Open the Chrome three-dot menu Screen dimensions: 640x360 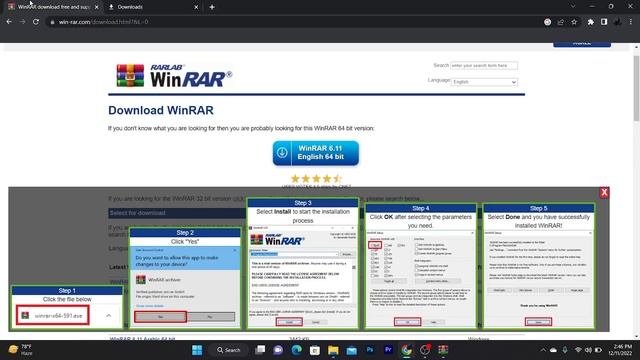(x=631, y=22)
